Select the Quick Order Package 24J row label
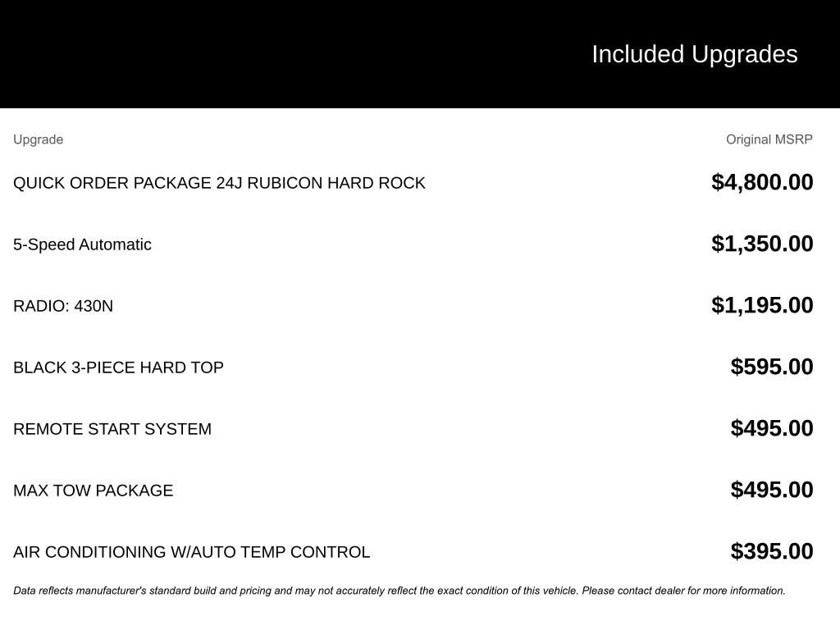840x630 pixels. 219,183
